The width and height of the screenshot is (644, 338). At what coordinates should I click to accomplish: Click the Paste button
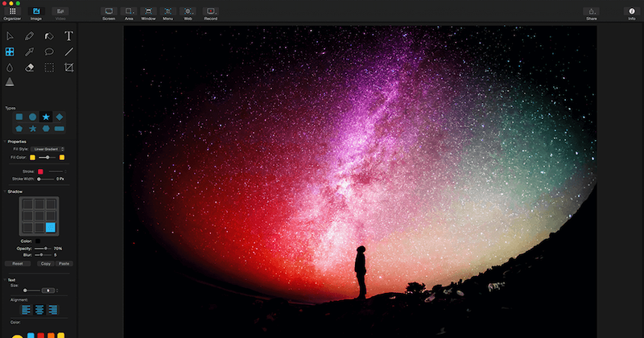[x=64, y=264]
